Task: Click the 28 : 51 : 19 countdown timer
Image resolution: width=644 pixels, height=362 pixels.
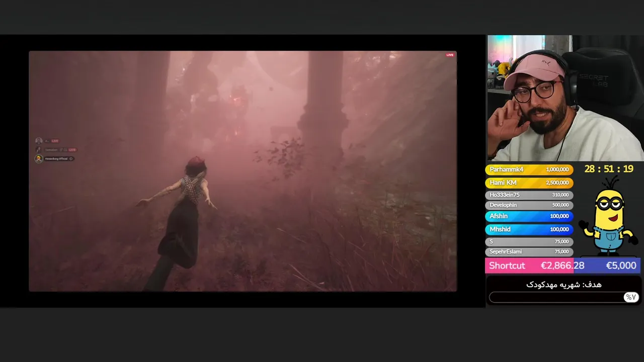Action: (609, 169)
